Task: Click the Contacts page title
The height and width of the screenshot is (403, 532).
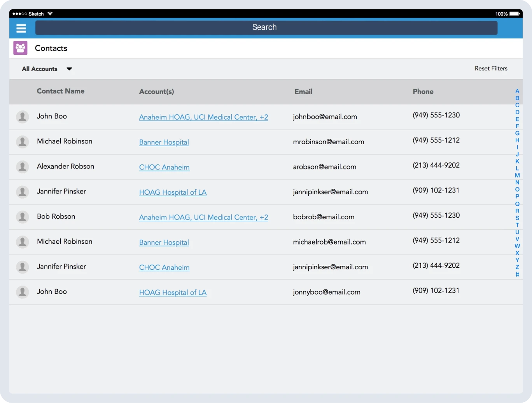Action: pos(51,48)
